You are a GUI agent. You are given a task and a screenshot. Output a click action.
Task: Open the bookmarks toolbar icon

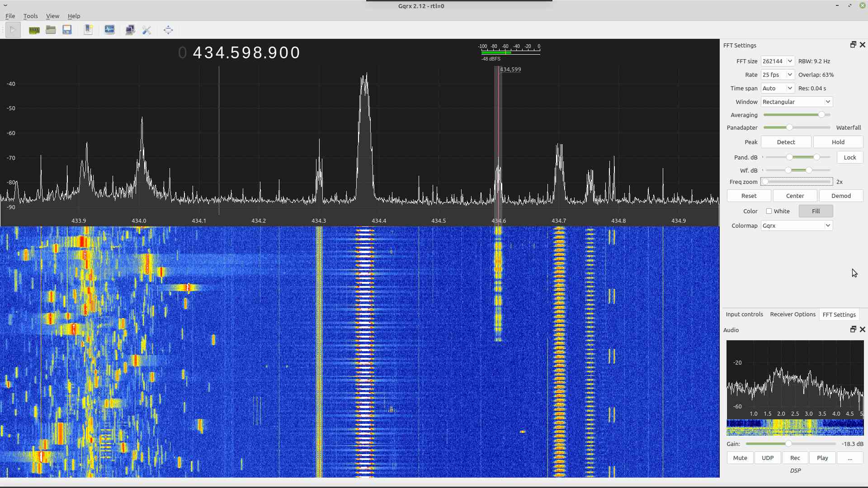pyautogui.click(x=88, y=30)
